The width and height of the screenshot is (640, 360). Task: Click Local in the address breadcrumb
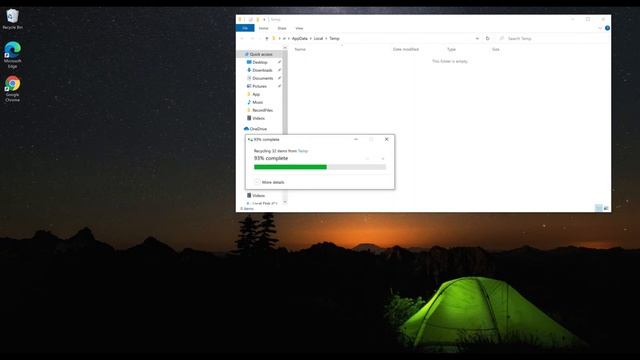click(318, 38)
